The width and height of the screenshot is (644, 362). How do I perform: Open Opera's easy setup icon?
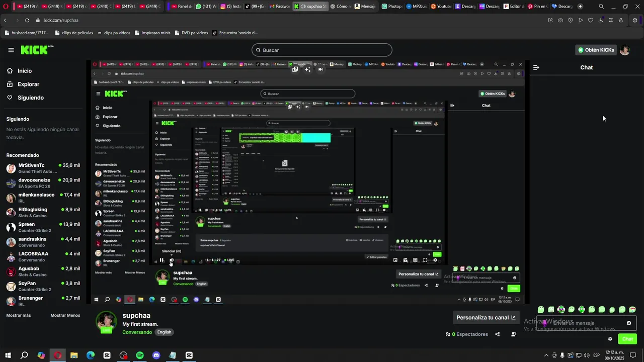click(x=611, y=20)
